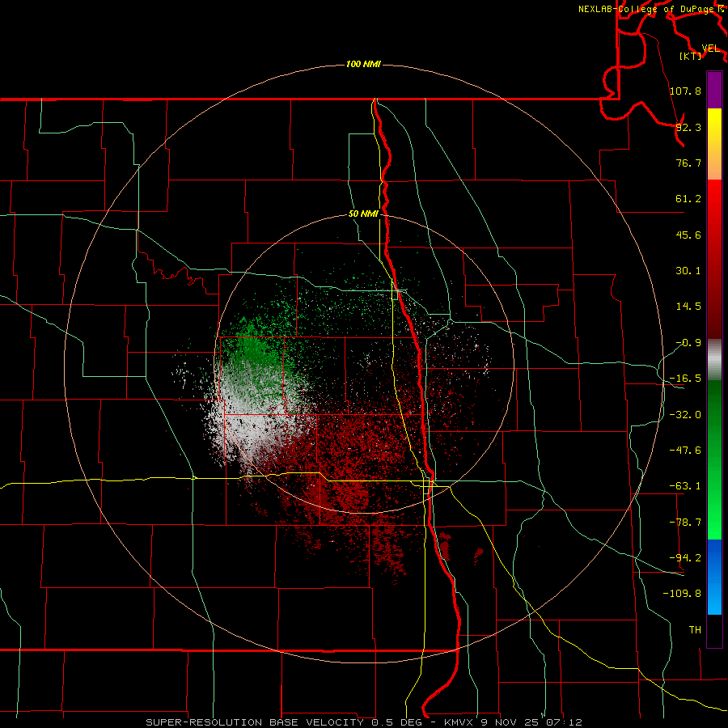Image resolution: width=728 pixels, height=728 pixels.
Task: Select the -47.6 velocity scale value
Action: pyautogui.click(x=685, y=451)
